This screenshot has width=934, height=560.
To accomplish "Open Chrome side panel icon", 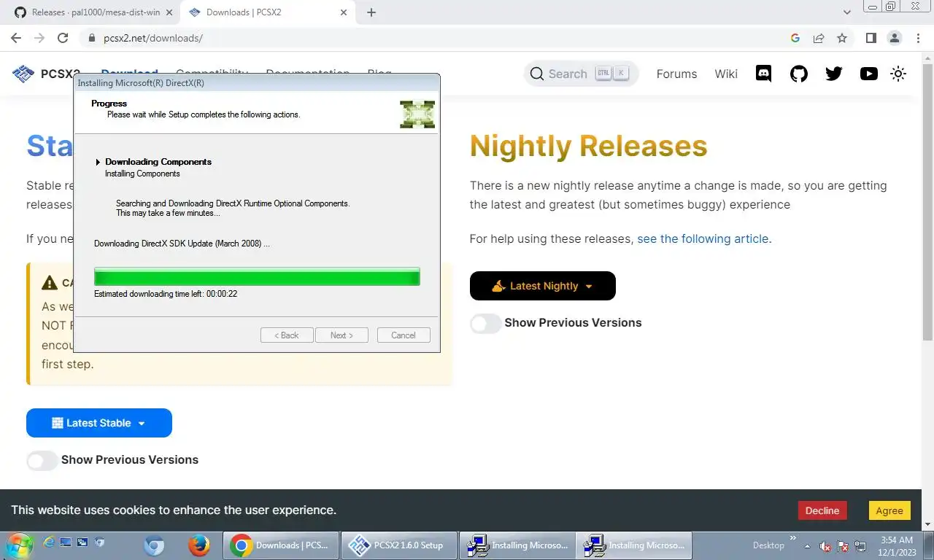I will [871, 38].
